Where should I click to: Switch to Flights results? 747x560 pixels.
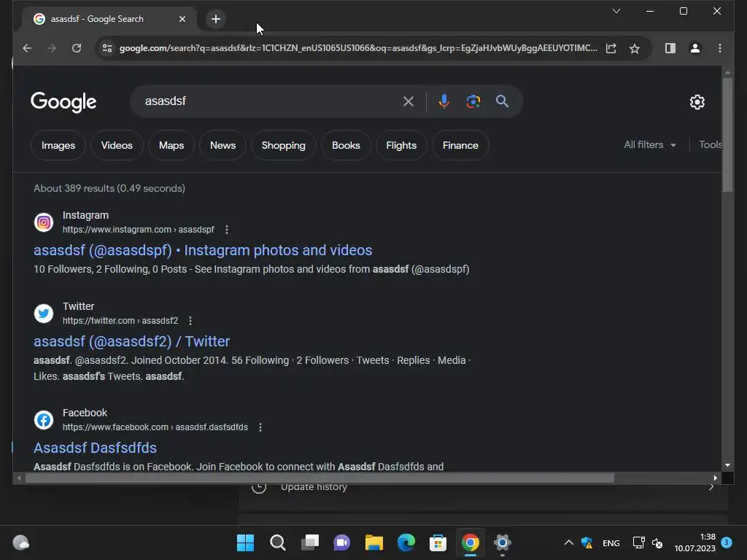pos(401,145)
